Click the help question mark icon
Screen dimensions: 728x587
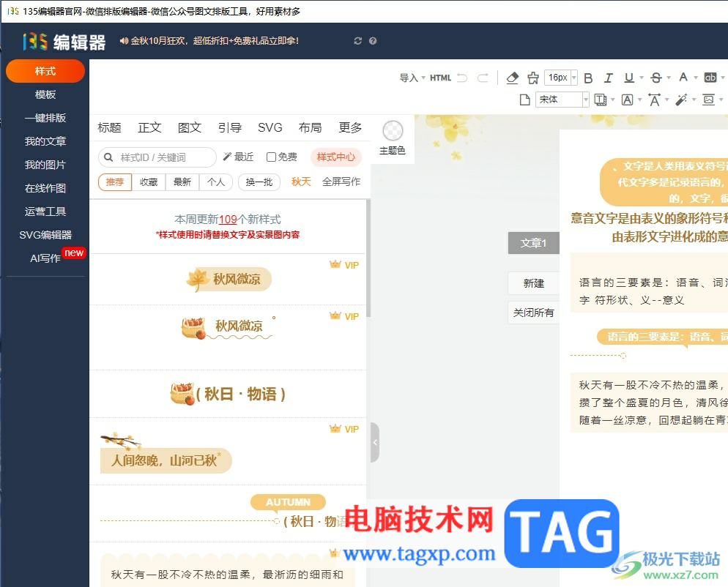[x=373, y=41]
